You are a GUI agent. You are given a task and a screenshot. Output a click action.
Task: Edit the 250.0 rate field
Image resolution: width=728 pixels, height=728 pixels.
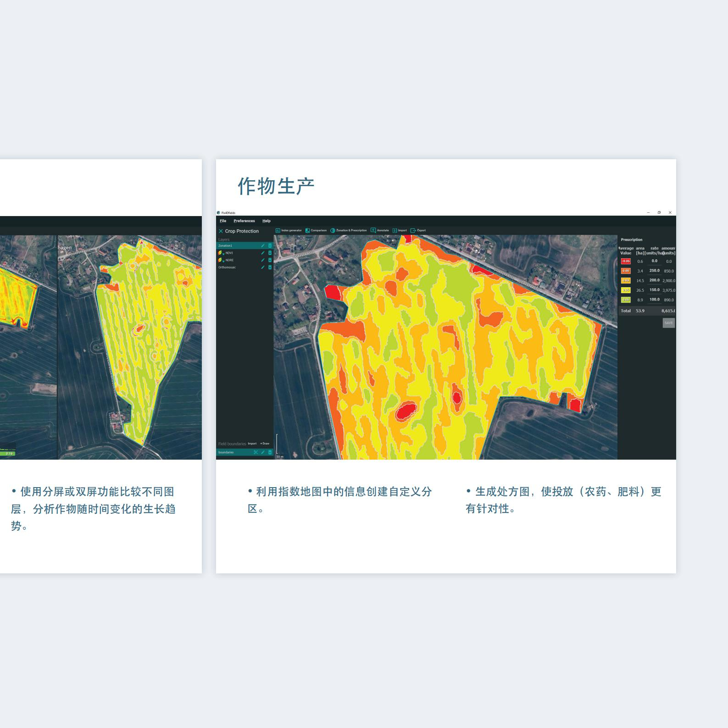pos(655,271)
